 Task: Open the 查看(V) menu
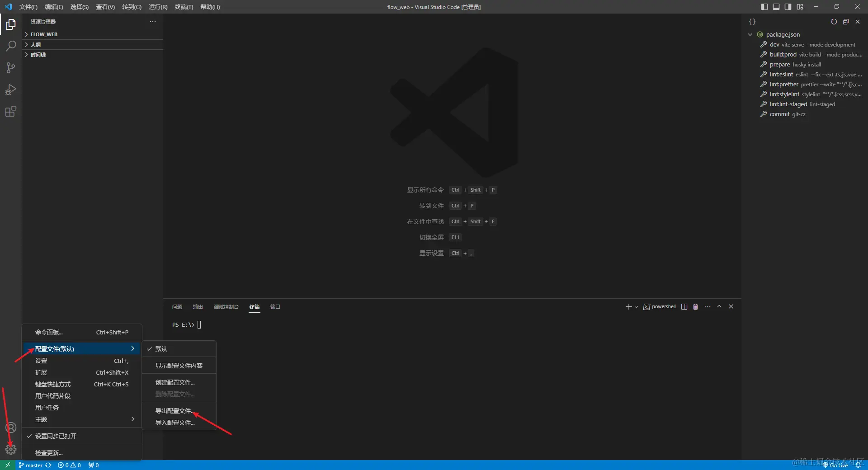(105, 7)
